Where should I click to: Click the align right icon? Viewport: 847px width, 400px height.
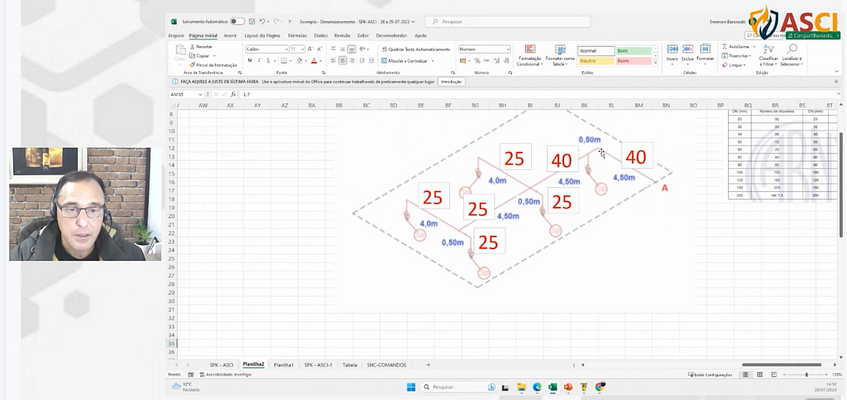[352, 61]
